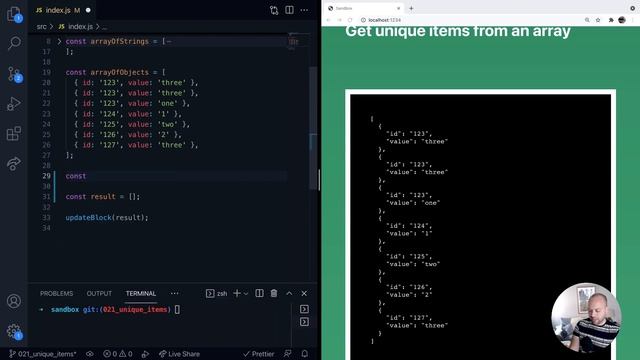Open the Search view in activity bar

click(x=14, y=43)
